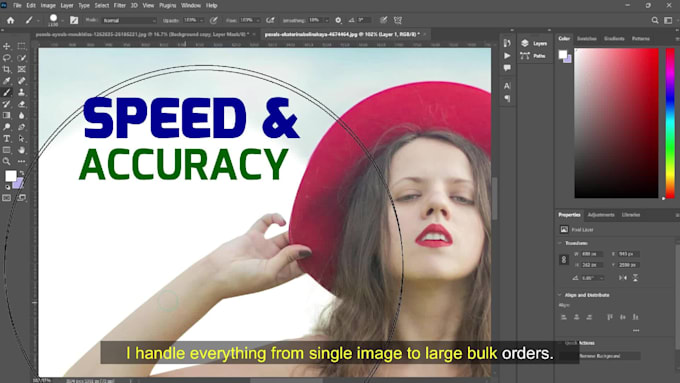Toggle link width and height constraint
The image size is (680, 383).
pos(564,259)
